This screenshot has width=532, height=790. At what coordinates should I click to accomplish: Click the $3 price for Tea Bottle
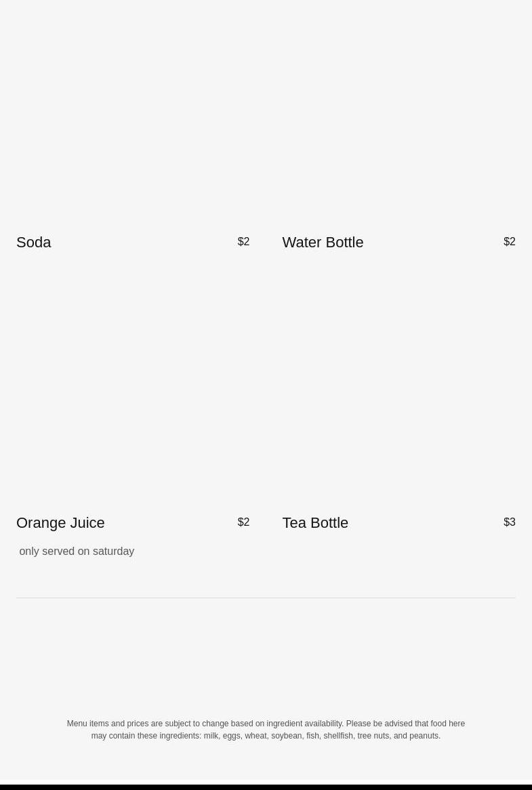pyautogui.click(x=509, y=522)
